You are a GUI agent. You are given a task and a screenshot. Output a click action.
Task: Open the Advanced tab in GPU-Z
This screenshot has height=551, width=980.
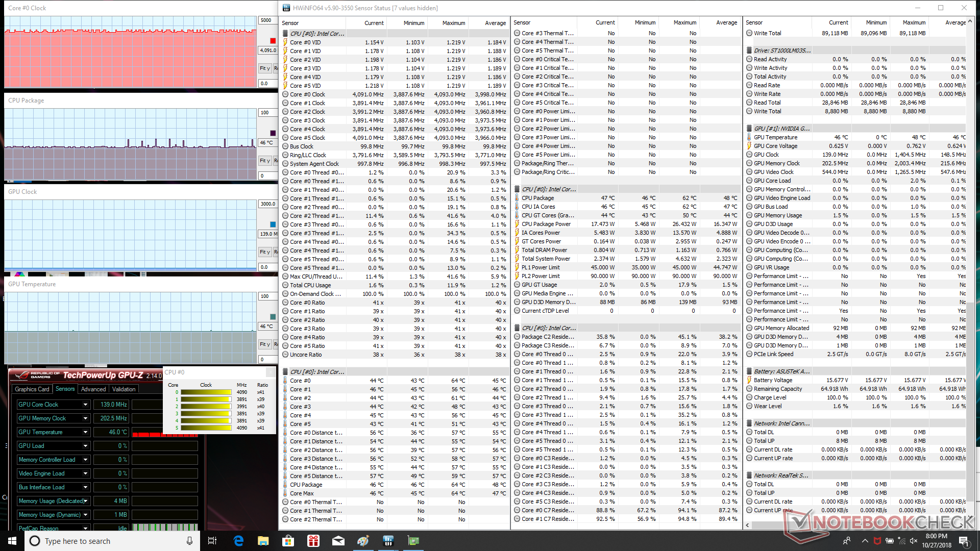93,389
